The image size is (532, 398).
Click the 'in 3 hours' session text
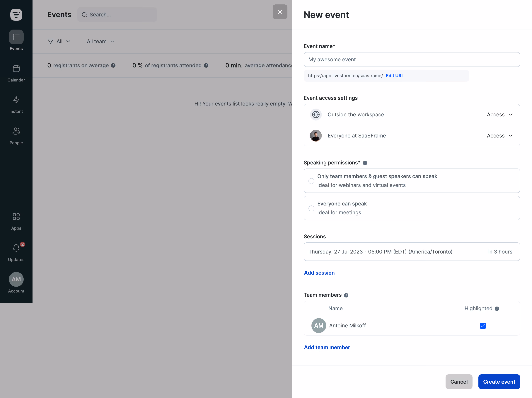[x=500, y=252]
